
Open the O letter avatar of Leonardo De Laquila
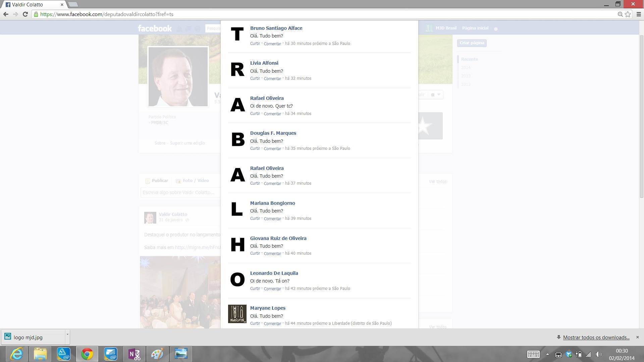[237, 280]
